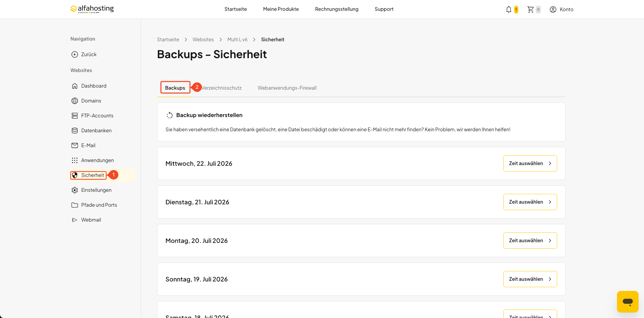This screenshot has height=318, width=644.
Task: Click the alfahosting logo
Action: (92, 9)
